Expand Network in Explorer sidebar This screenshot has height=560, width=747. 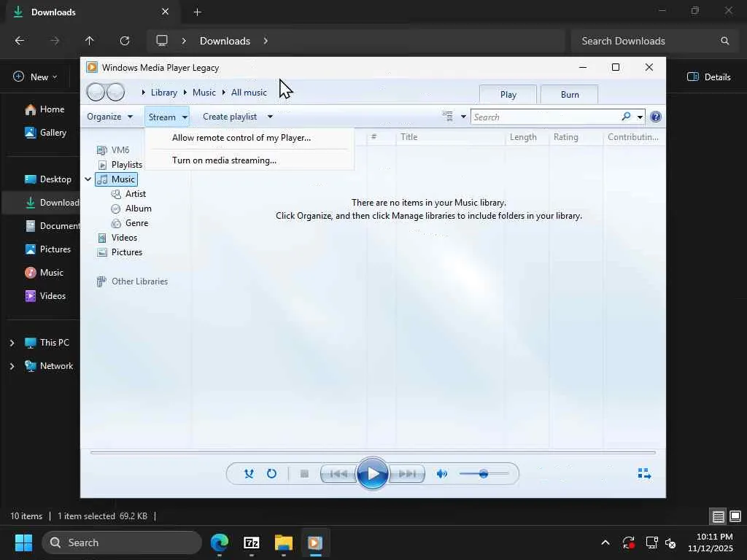pos(12,366)
